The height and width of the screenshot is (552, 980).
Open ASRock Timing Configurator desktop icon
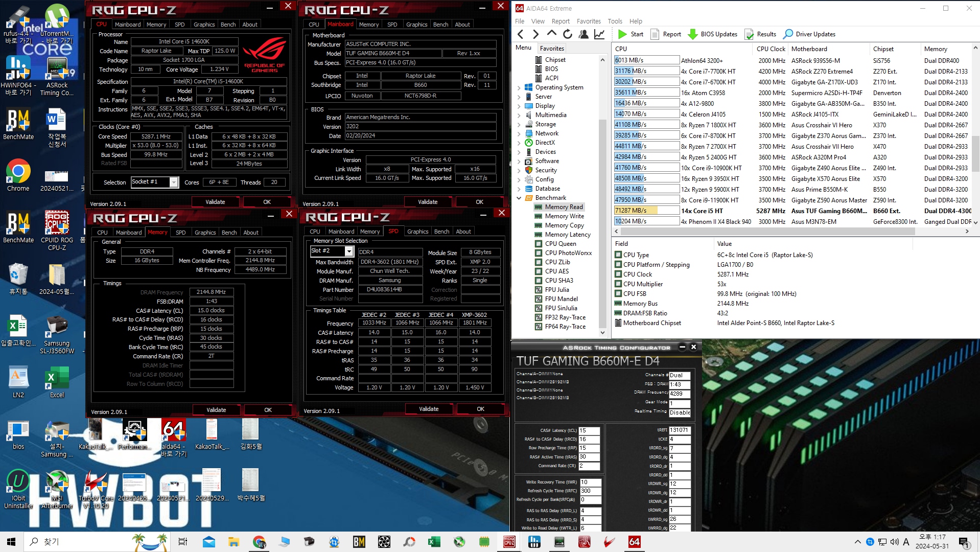click(57, 76)
